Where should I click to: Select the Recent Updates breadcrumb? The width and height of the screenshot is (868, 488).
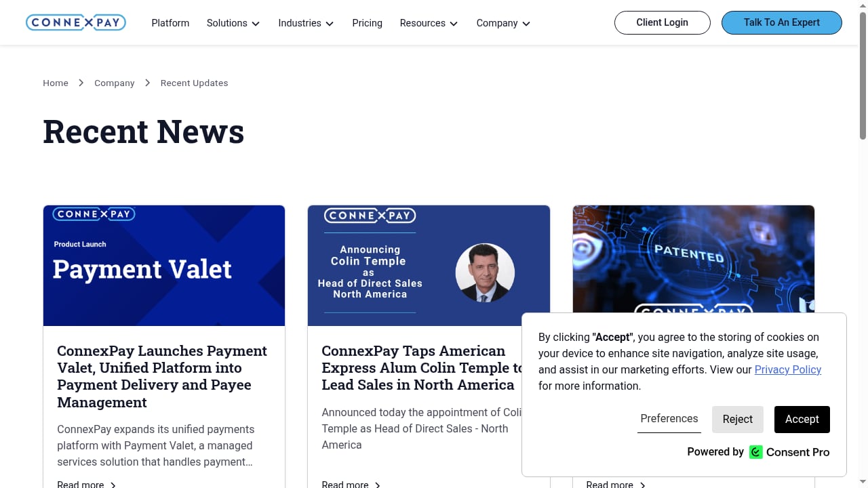(x=194, y=83)
